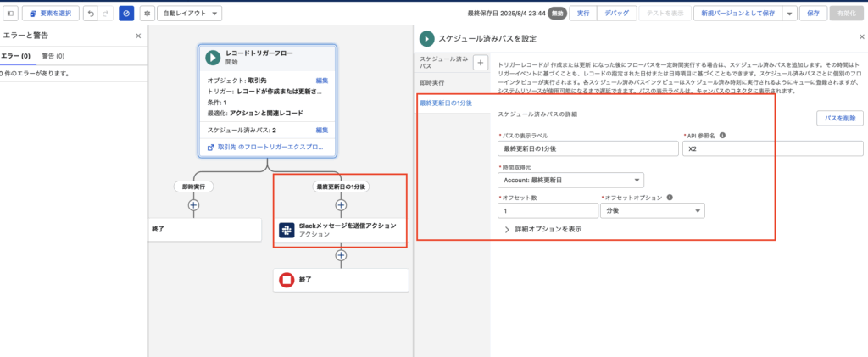Image resolution: width=868 pixels, height=357 pixels.
Task: Open canvas settings gear icon
Action: 146,14
